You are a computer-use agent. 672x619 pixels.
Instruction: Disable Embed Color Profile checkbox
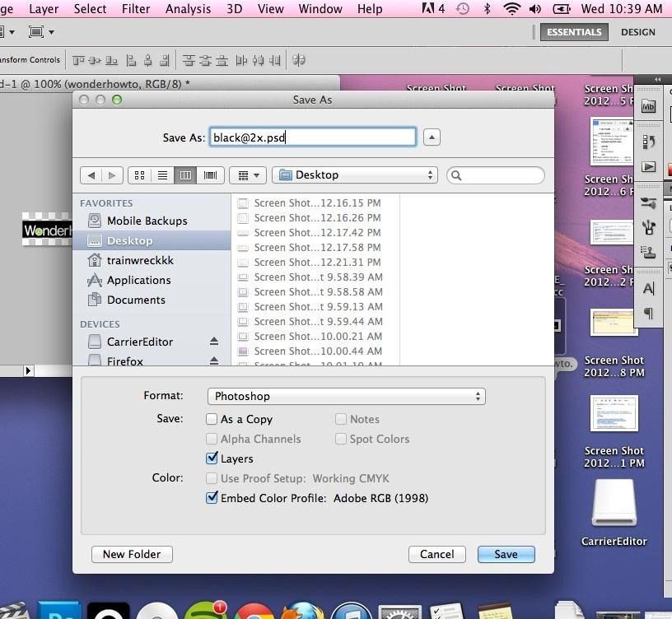click(x=212, y=498)
